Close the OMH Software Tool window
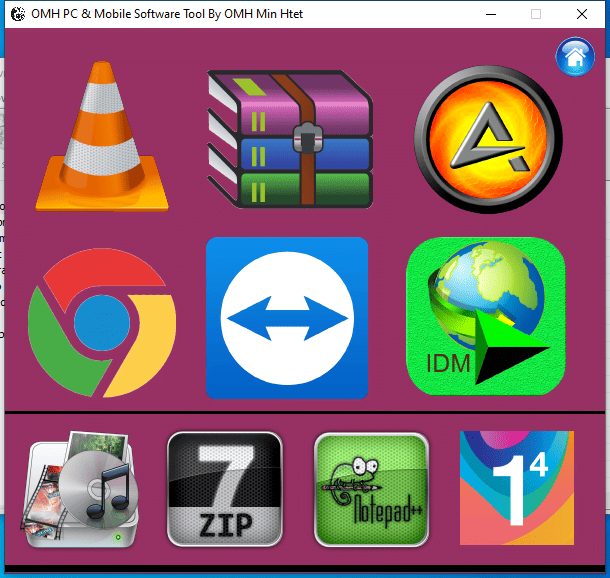The width and height of the screenshot is (610, 578). (x=582, y=14)
